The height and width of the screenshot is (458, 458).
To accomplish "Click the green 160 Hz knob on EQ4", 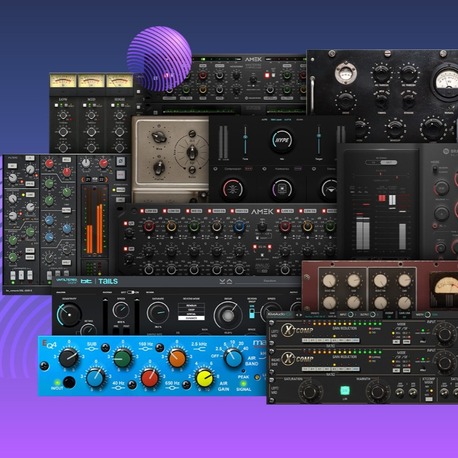I will click(123, 358).
